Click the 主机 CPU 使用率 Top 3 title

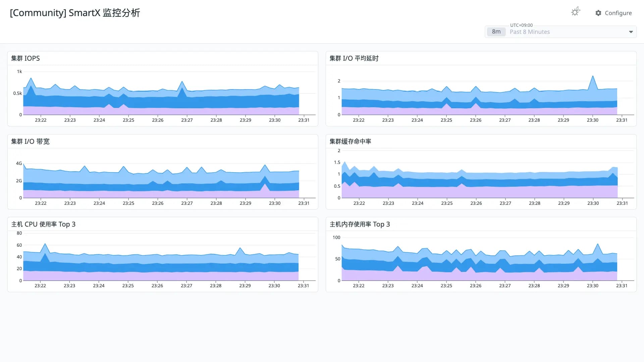coord(43,224)
